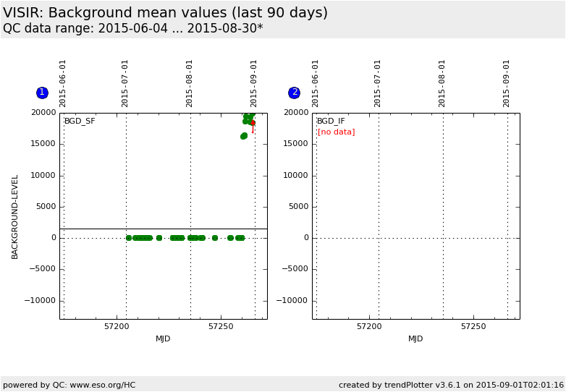Click the QC data range subtitle
Screen dimensions: 566x392
132,28
